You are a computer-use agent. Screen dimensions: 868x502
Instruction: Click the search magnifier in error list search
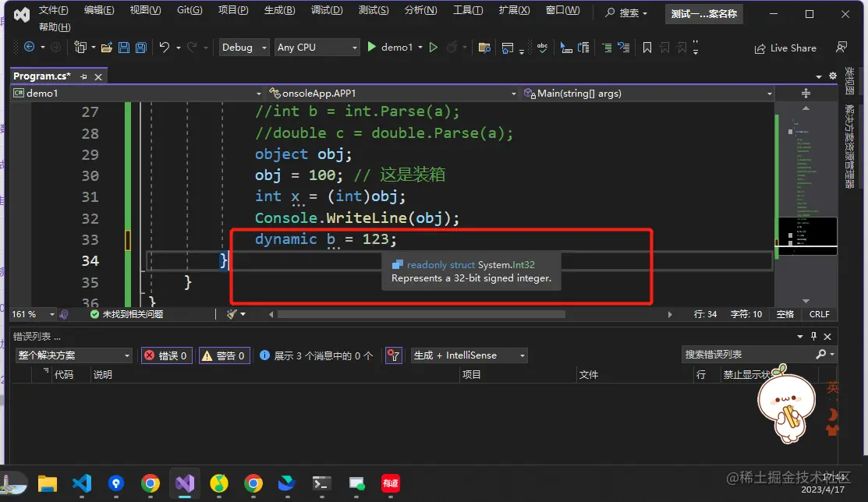(x=821, y=354)
